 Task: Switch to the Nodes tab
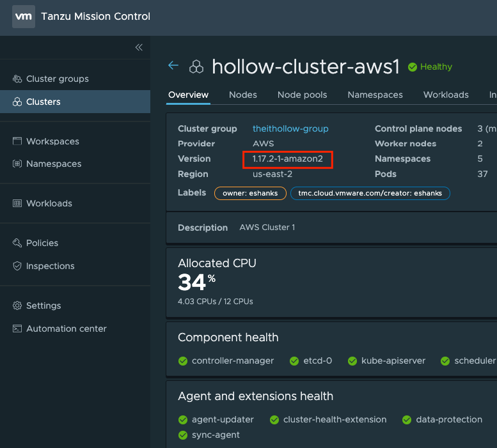(242, 95)
